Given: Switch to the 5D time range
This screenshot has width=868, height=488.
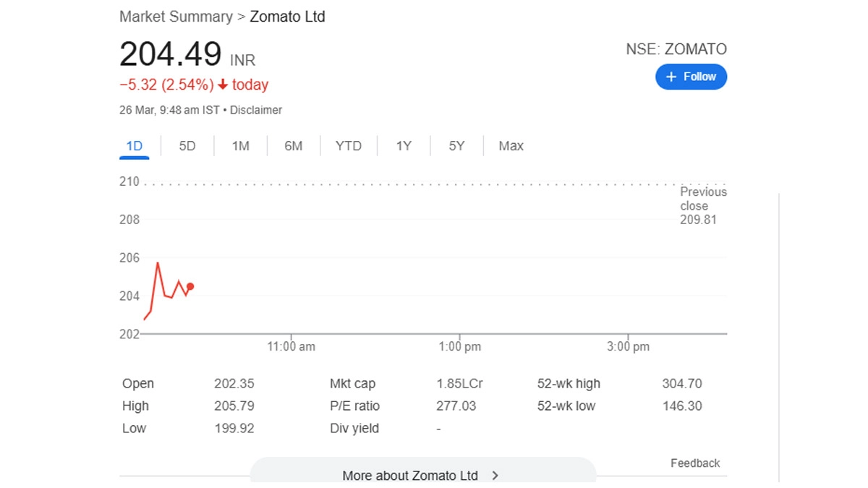Looking at the screenshot, I should [187, 146].
